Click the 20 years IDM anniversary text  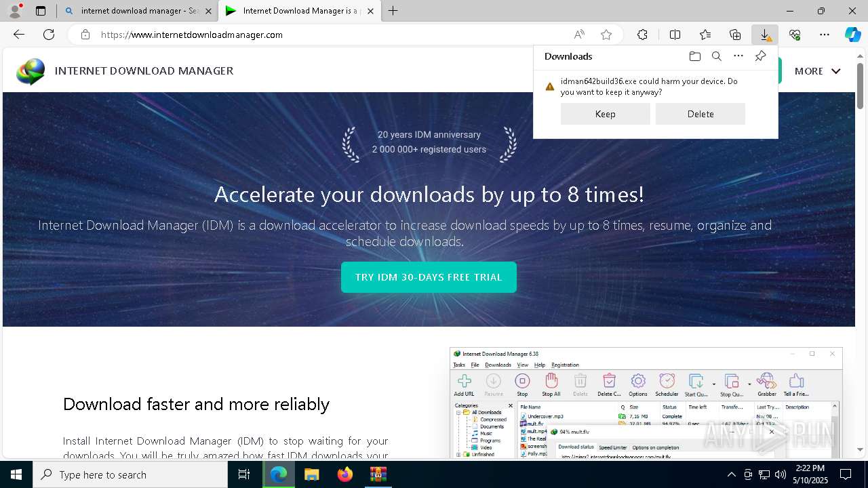coord(429,135)
